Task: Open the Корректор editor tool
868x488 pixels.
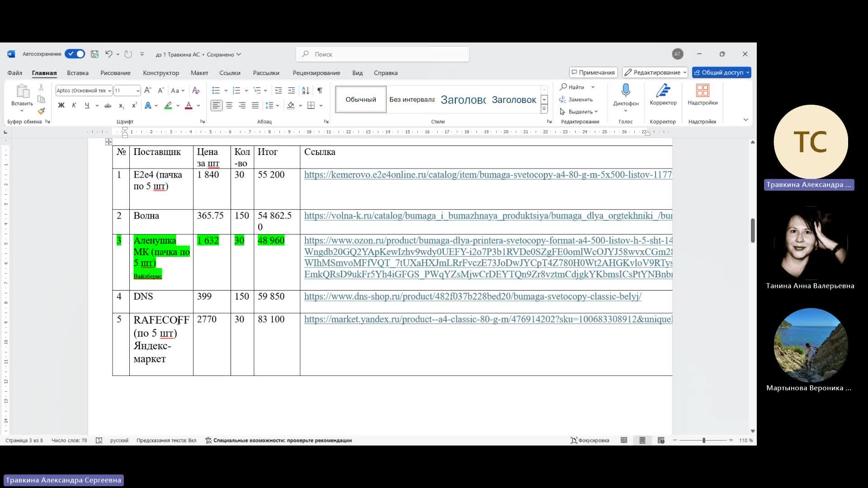Action: pyautogui.click(x=663, y=95)
